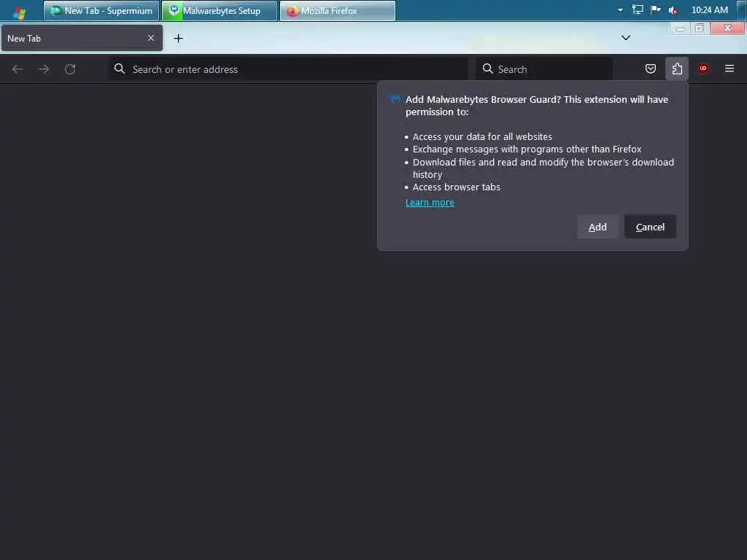
Task: Switch to New Tab - Supermium taskbar window
Action: point(101,11)
